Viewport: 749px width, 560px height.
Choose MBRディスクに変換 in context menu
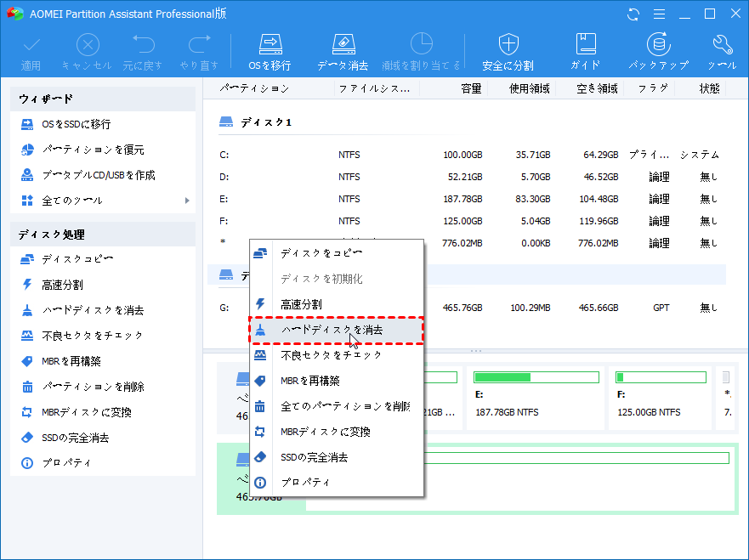[x=337, y=432]
